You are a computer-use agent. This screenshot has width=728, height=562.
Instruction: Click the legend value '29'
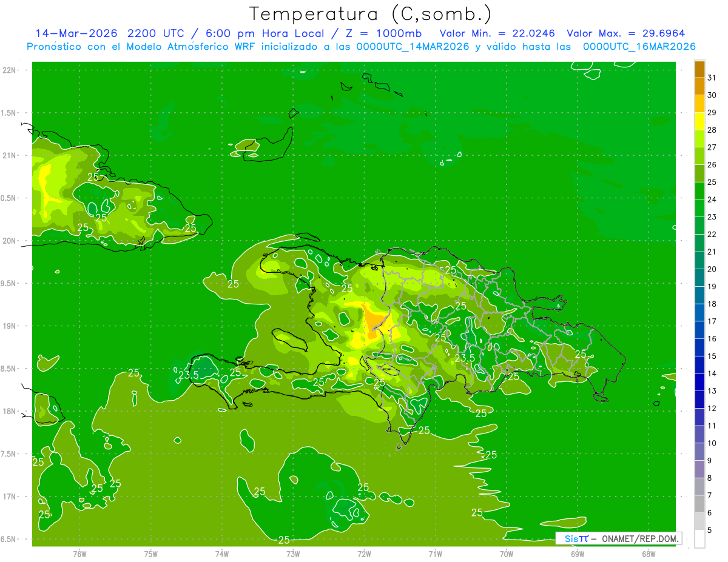point(712,113)
